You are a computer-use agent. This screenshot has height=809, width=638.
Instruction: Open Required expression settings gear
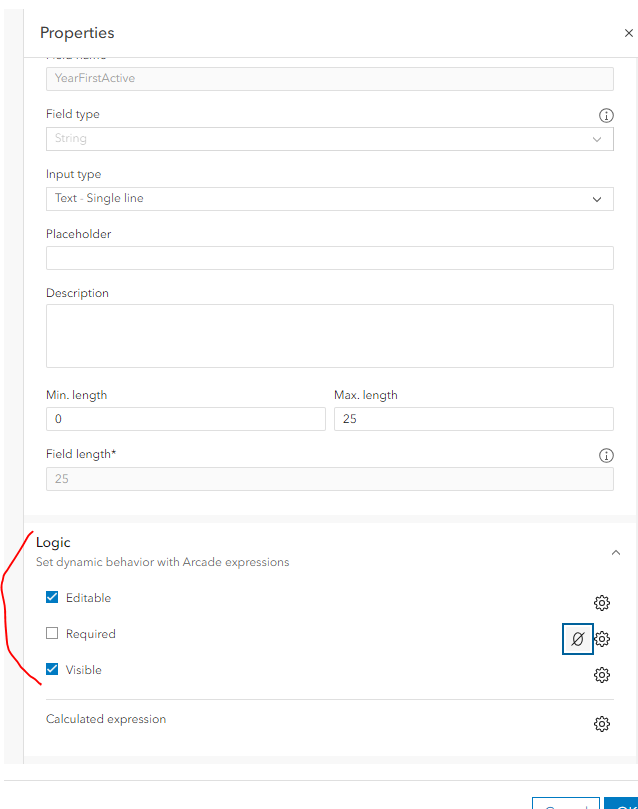[602, 639]
